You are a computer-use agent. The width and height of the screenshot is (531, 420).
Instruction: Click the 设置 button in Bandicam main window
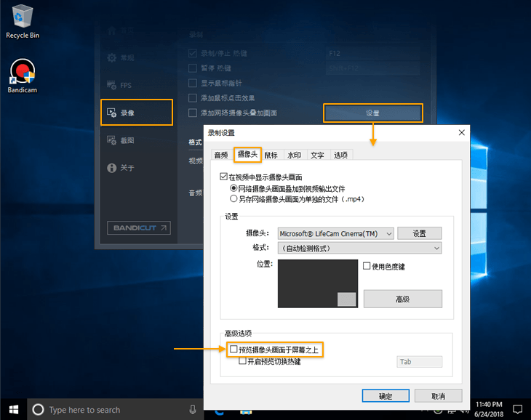(373, 113)
